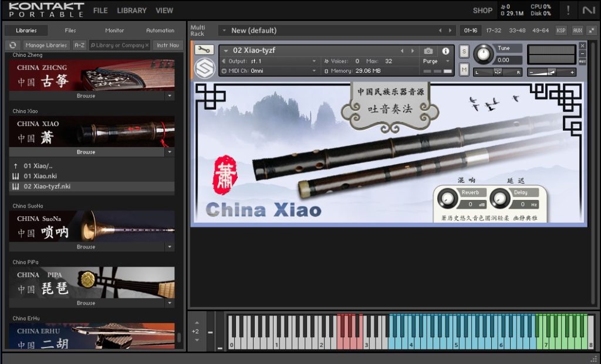Open the LIBRARY menu
The width and height of the screenshot is (601, 364).
(x=132, y=11)
